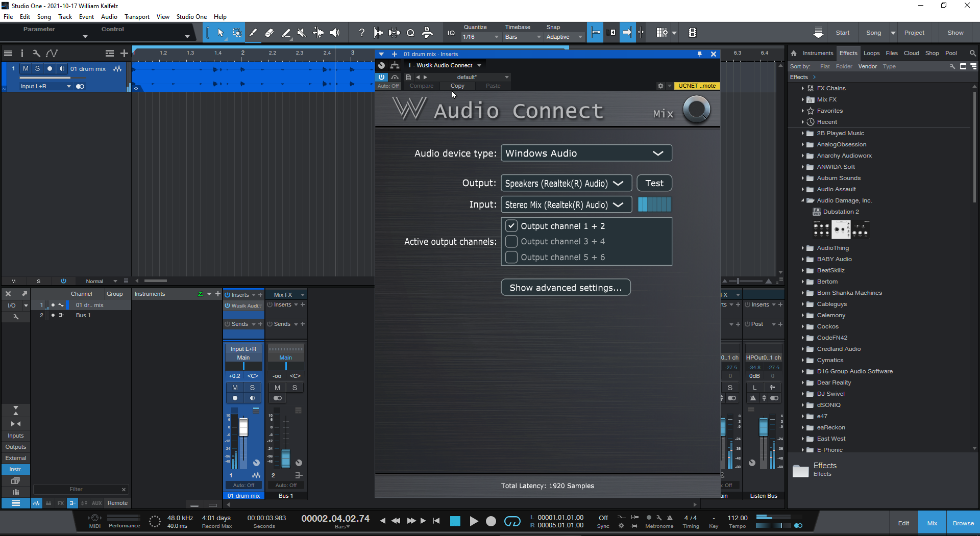Screen dimensions: 980x536
Task: Open Timebase Bars dropdown
Action: tap(523, 37)
